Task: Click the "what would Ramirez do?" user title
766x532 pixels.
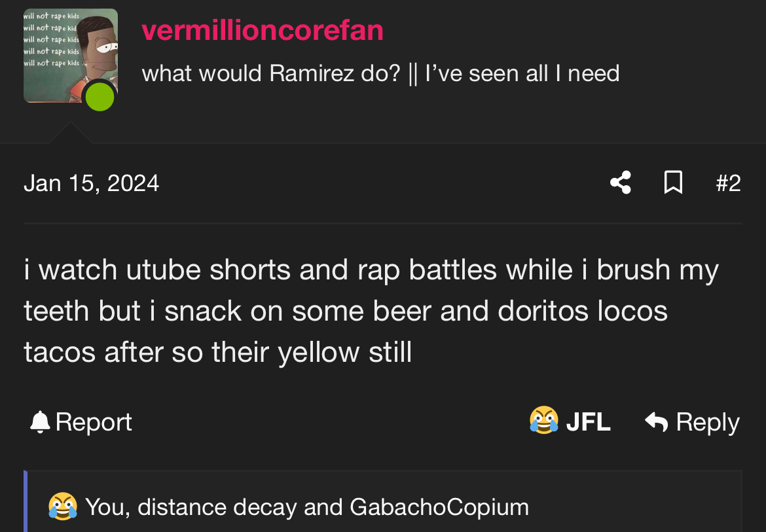Action: [270, 73]
